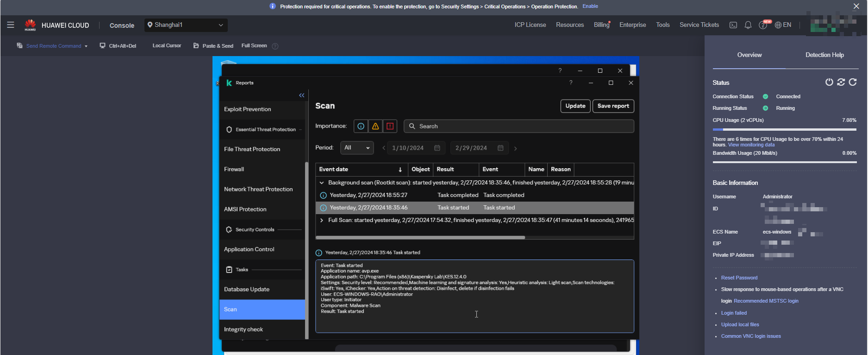Click the Essential Threat Protection shield icon

point(229,130)
